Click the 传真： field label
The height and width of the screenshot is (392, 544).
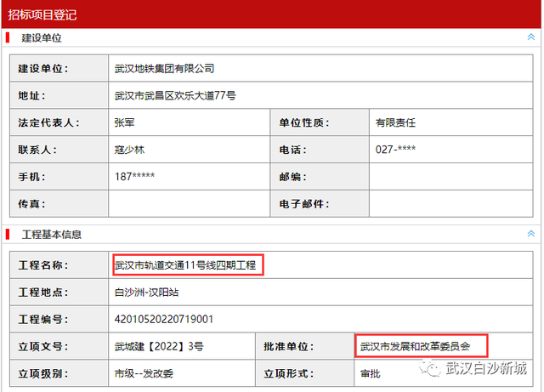pyautogui.click(x=31, y=203)
